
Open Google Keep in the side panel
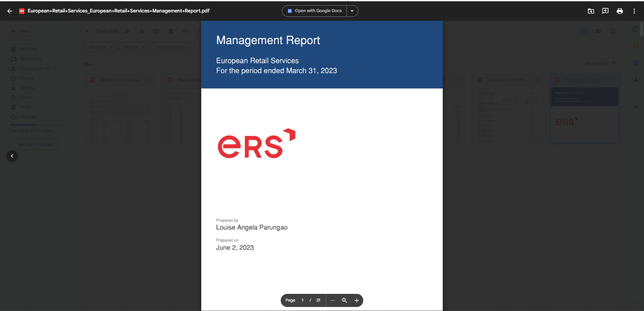click(x=636, y=46)
